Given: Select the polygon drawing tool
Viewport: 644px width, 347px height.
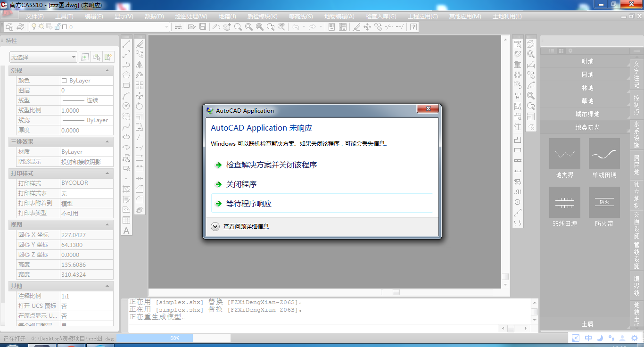Looking at the screenshot, I should [x=126, y=75].
